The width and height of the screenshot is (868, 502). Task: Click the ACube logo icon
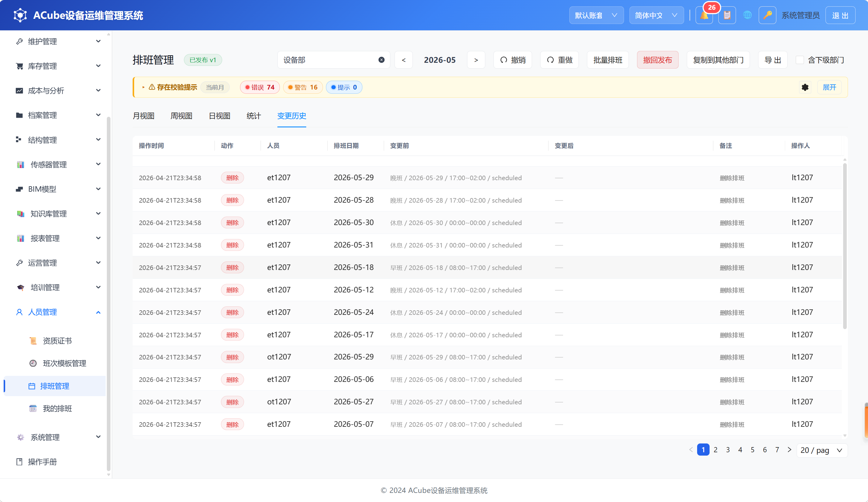pos(20,15)
